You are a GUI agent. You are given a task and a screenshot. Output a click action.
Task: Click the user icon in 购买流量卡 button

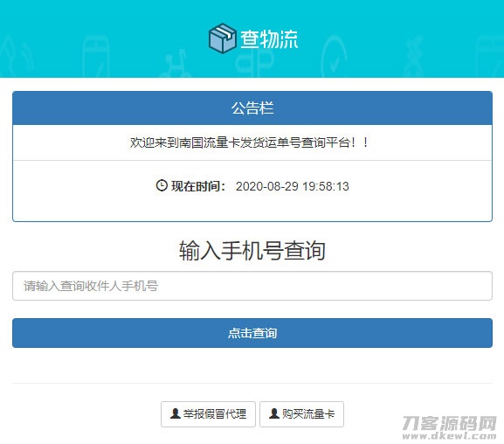coord(274,413)
